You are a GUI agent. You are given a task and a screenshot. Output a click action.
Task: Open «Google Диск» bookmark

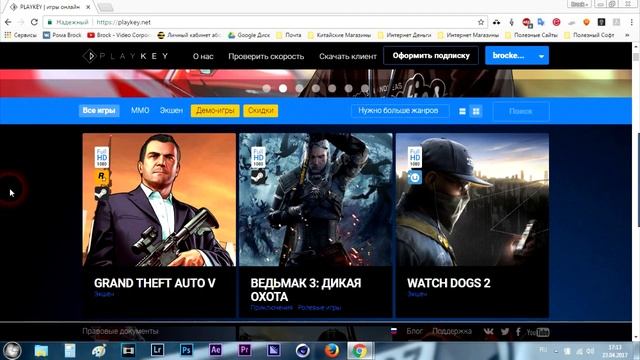coord(249,35)
